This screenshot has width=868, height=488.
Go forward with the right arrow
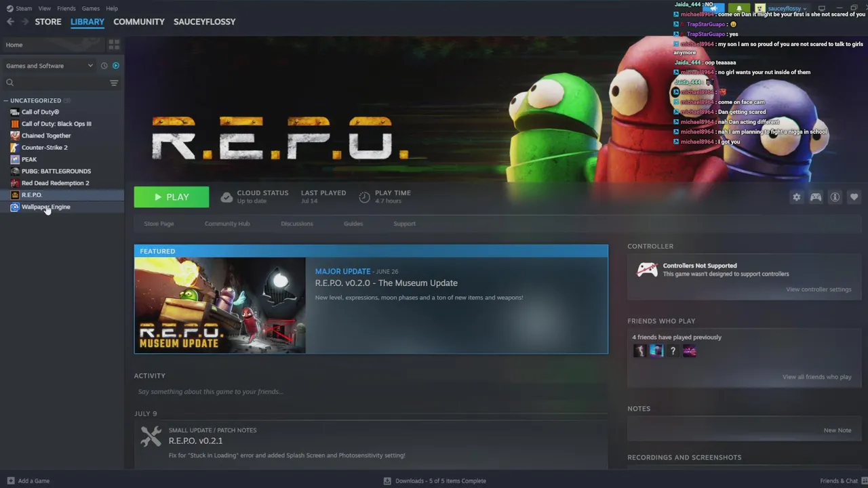tap(25, 22)
